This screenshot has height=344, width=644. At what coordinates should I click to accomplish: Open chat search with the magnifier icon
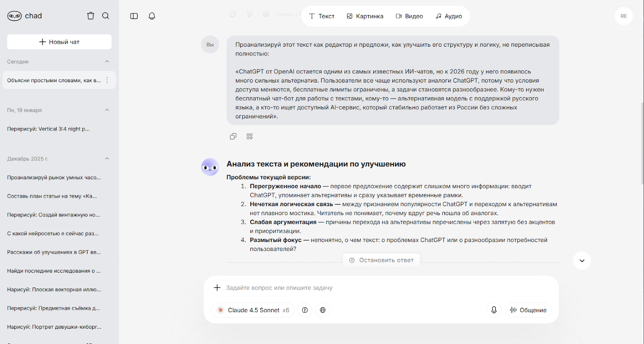click(x=105, y=16)
